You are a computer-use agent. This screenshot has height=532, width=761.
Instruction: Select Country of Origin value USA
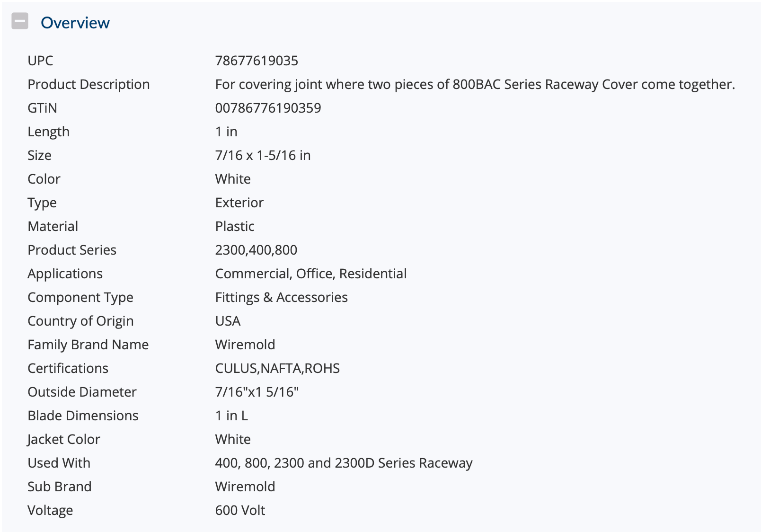[228, 321]
